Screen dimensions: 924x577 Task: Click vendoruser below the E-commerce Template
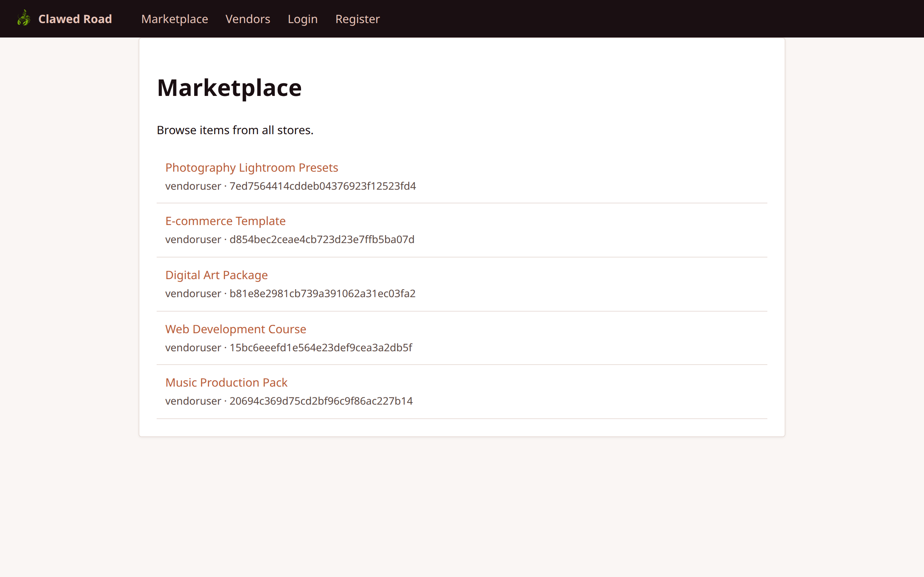(x=193, y=239)
